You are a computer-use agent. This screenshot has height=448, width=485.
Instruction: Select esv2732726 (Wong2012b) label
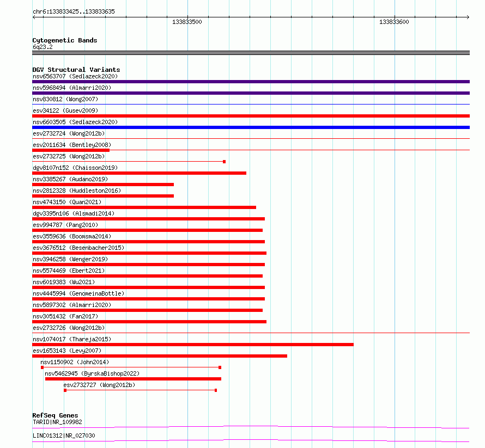[x=69, y=328]
